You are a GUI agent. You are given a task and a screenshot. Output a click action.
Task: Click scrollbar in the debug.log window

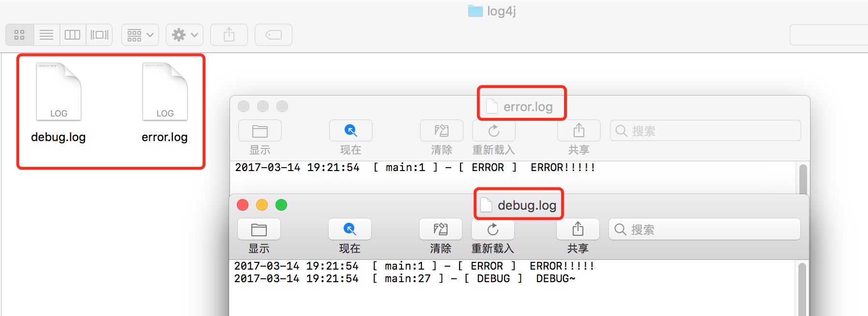point(802,289)
